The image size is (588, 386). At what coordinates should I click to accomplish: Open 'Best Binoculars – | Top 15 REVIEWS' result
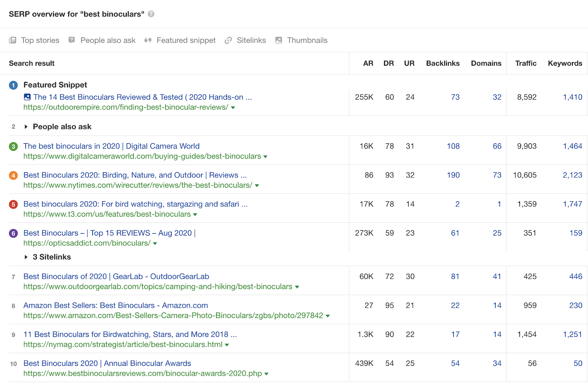110,233
